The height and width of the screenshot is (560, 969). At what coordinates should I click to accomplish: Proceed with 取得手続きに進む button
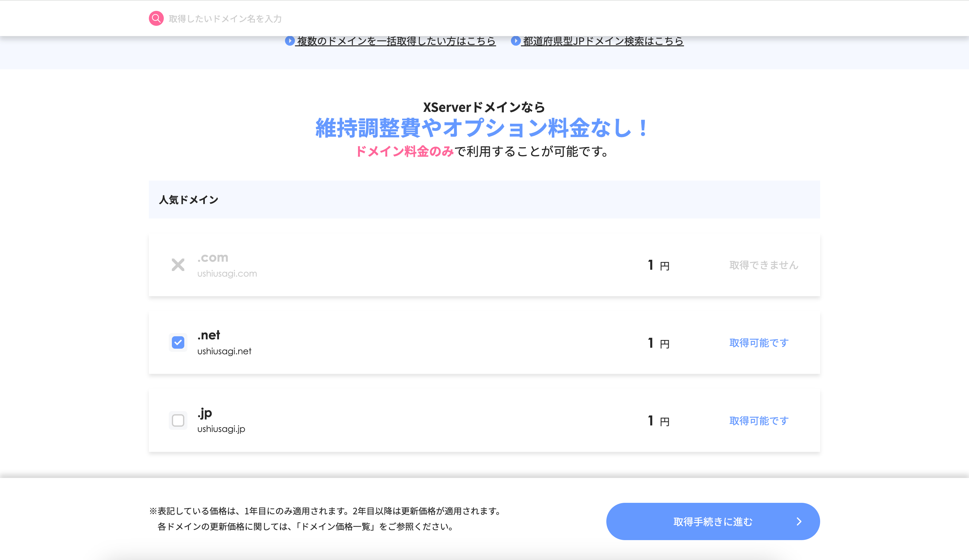[x=713, y=521]
